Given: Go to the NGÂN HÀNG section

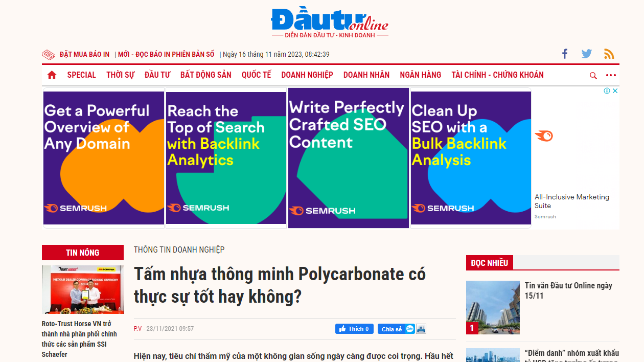Looking at the screenshot, I should pyautogui.click(x=420, y=75).
